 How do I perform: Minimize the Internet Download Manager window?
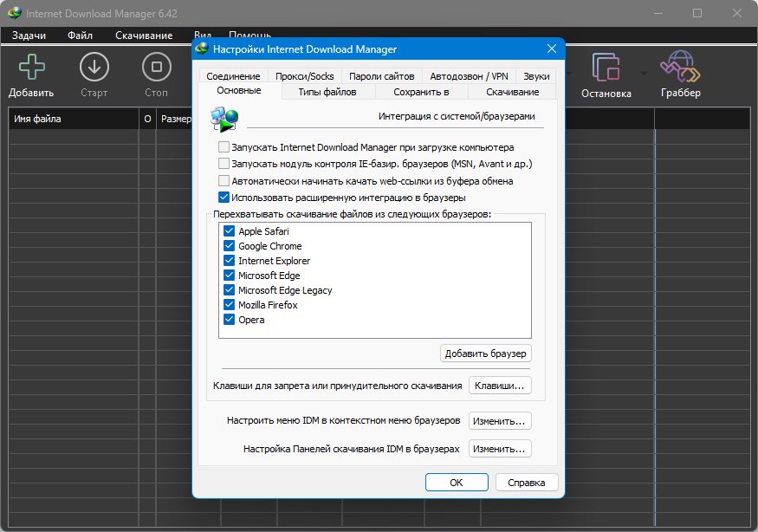pyautogui.click(x=658, y=13)
